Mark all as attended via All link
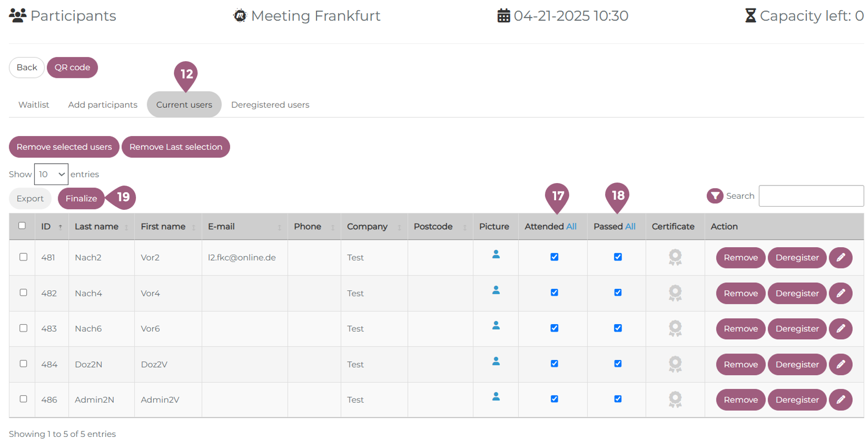 (x=571, y=227)
